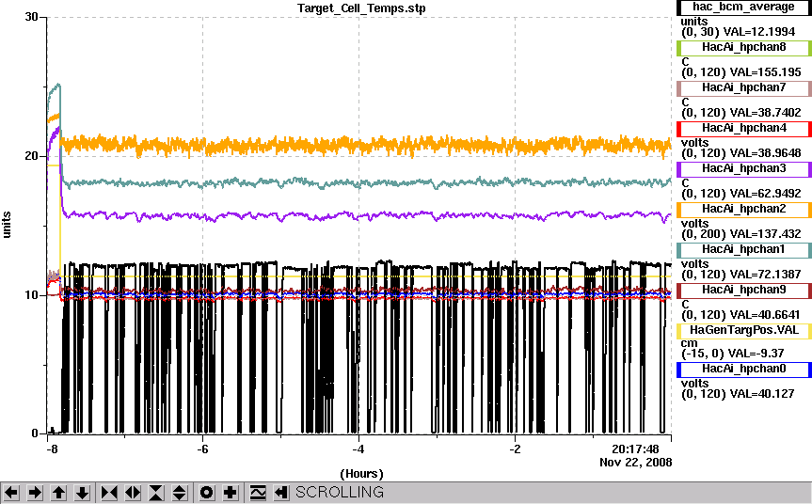Select the HacAi_hpchan2 legend entry

click(x=743, y=209)
